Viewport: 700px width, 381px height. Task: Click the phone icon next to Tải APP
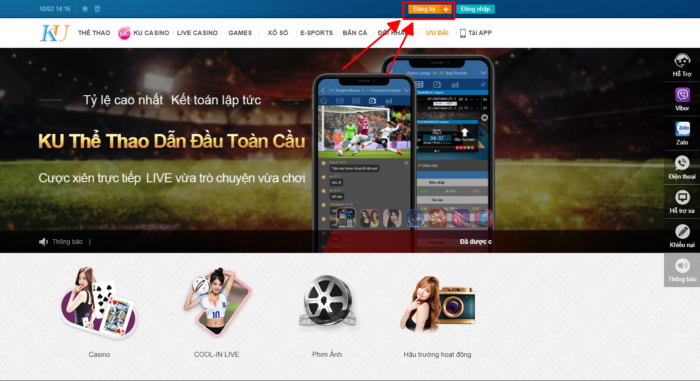tap(463, 33)
